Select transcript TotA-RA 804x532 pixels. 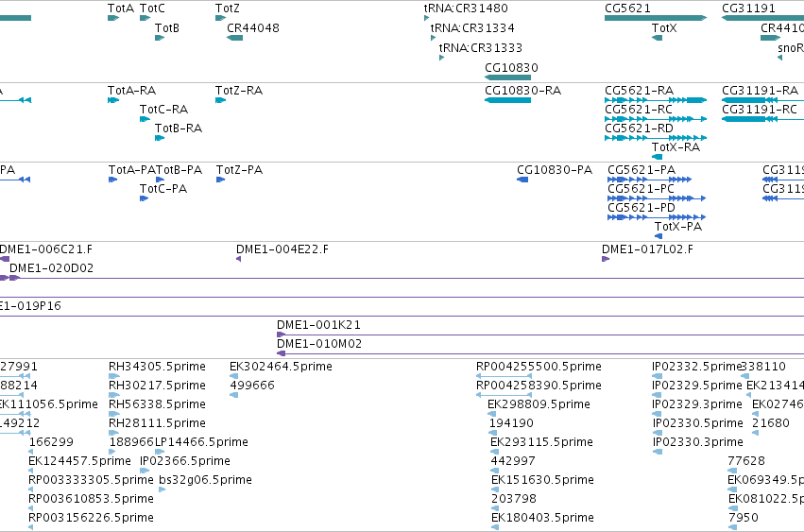(131, 91)
